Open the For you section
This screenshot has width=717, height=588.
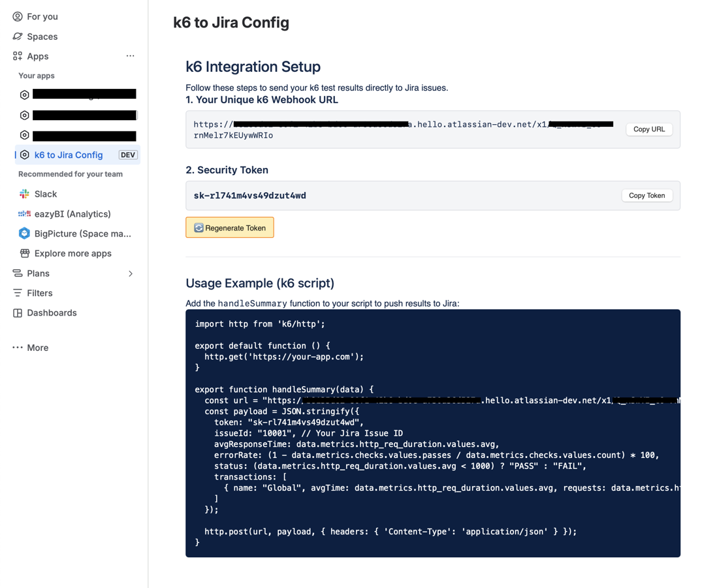17,16
